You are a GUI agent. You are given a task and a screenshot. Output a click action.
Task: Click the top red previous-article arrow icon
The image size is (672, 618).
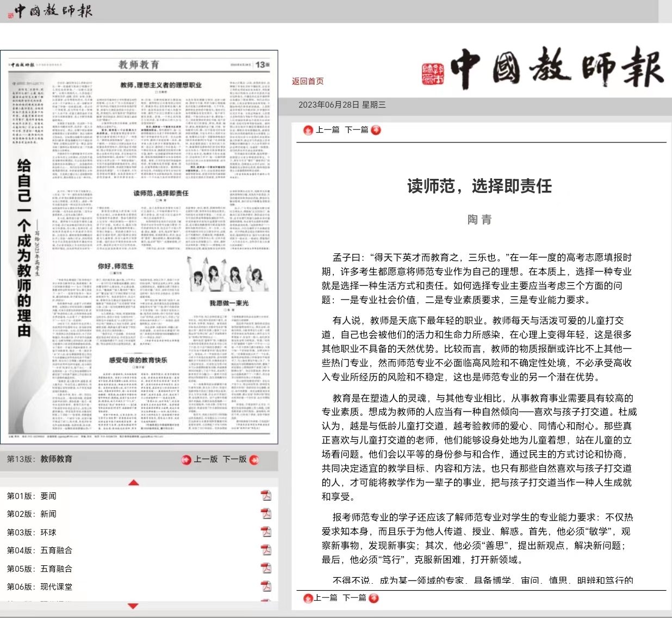pyautogui.click(x=308, y=130)
